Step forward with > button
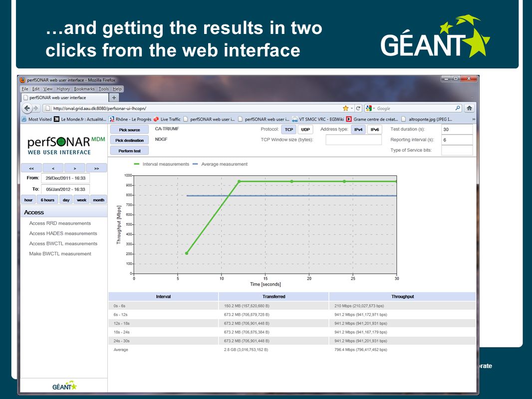Screen dimensions: 532x399 (x=75, y=168)
